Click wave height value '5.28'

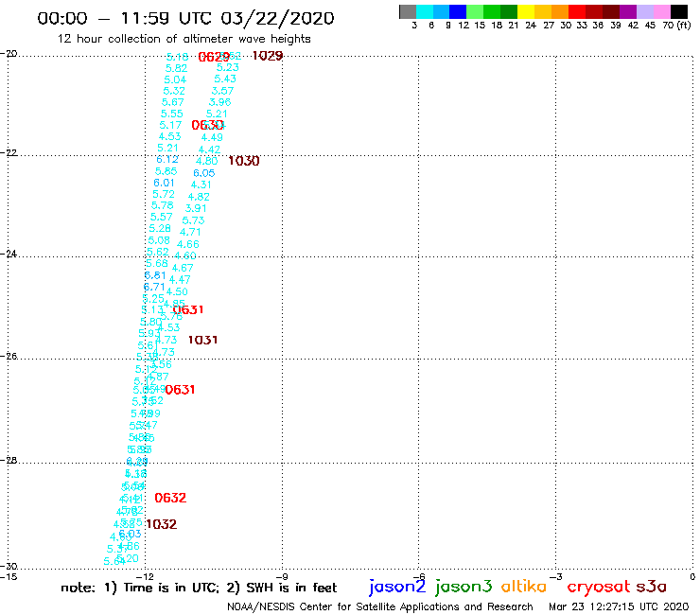pyautogui.click(x=160, y=229)
